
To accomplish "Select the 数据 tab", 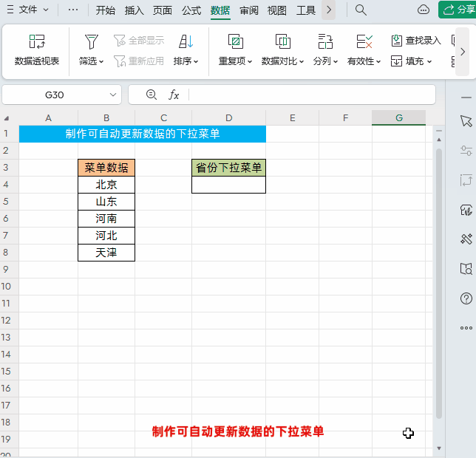I will pos(220,10).
